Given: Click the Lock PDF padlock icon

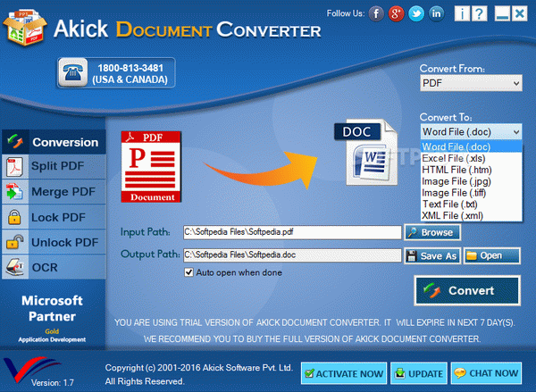Looking at the screenshot, I should coord(14,217).
